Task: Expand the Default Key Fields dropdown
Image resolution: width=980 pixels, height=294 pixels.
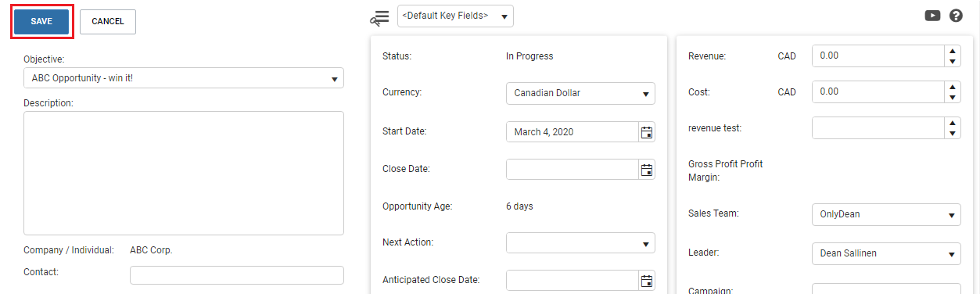Action: point(455,16)
